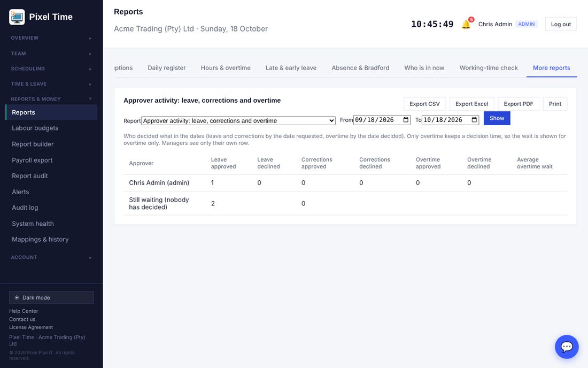The height and width of the screenshot is (368, 588).
Task: Toggle Dark mode
Action: pos(51,297)
